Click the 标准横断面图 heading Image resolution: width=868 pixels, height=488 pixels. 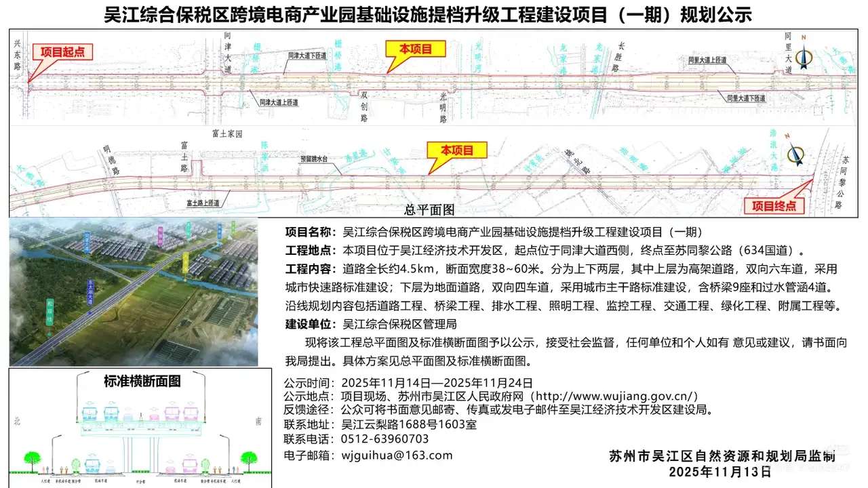point(142,381)
